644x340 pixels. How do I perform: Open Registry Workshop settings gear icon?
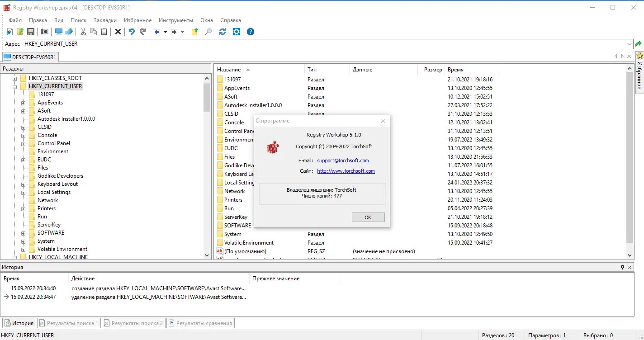(x=236, y=32)
